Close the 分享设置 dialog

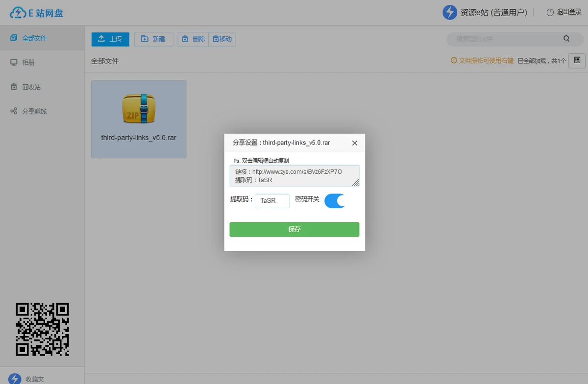(x=355, y=143)
